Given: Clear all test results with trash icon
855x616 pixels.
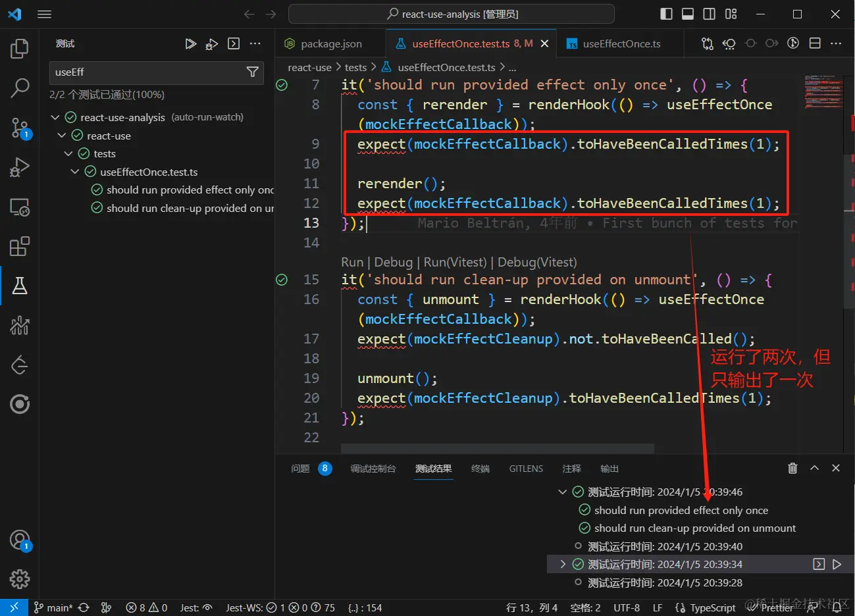Looking at the screenshot, I should point(792,468).
